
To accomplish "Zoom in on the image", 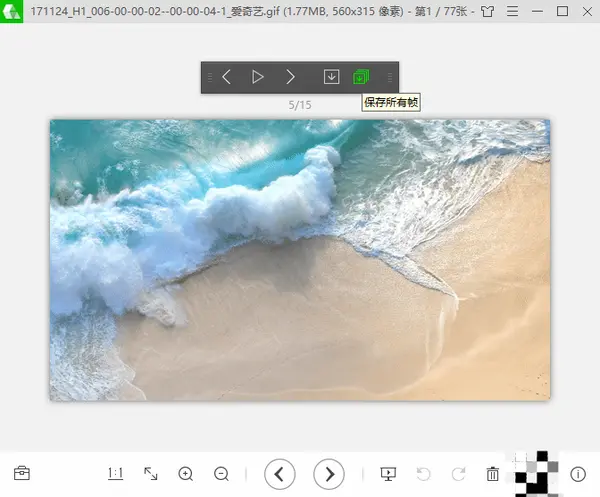I will click(186, 474).
